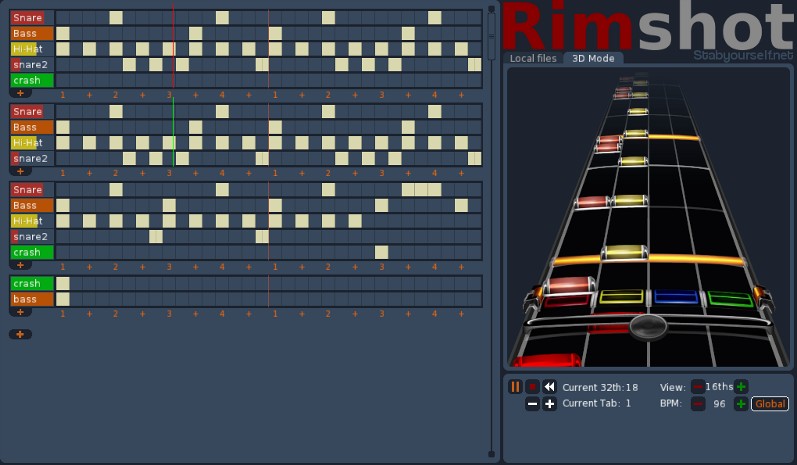Add a new tab with the bottom plus
The width and height of the screenshot is (797, 465).
click(x=20, y=334)
